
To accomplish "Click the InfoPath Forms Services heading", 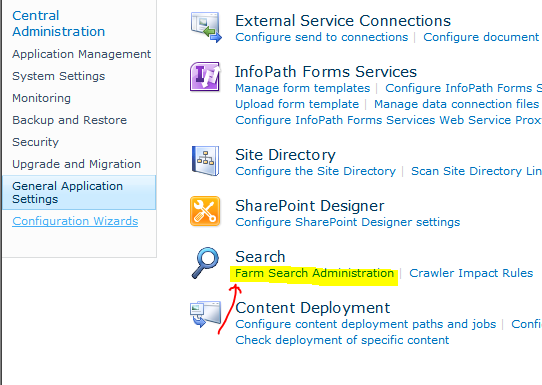I will coord(326,72).
